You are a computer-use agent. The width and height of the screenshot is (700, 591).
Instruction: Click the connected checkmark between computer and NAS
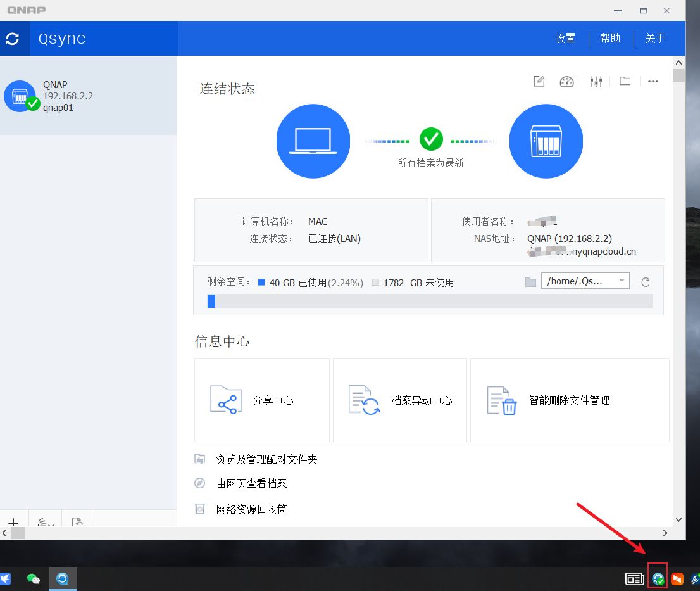point(431,139)
